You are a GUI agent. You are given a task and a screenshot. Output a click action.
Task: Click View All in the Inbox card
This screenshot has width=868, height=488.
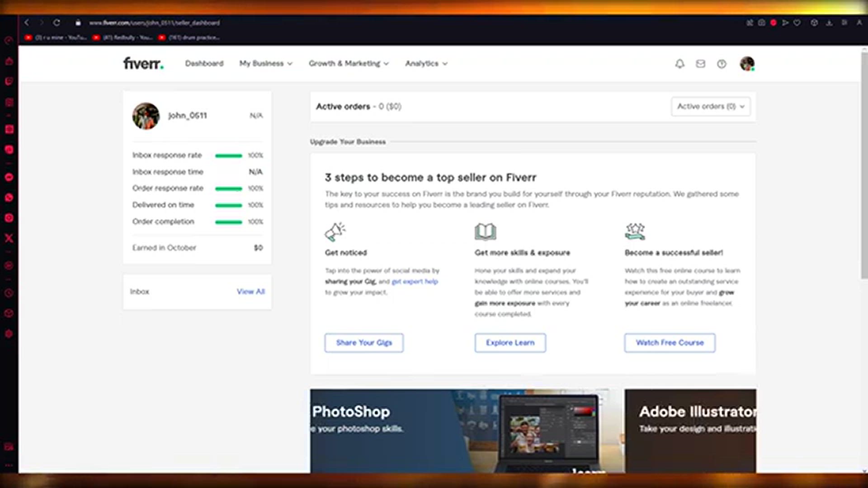[x=251, y=291]
